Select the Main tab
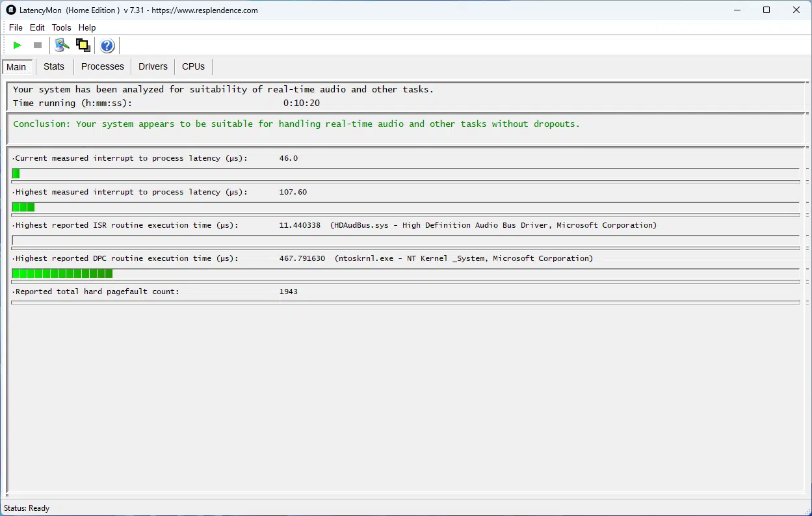 (16, 67)
